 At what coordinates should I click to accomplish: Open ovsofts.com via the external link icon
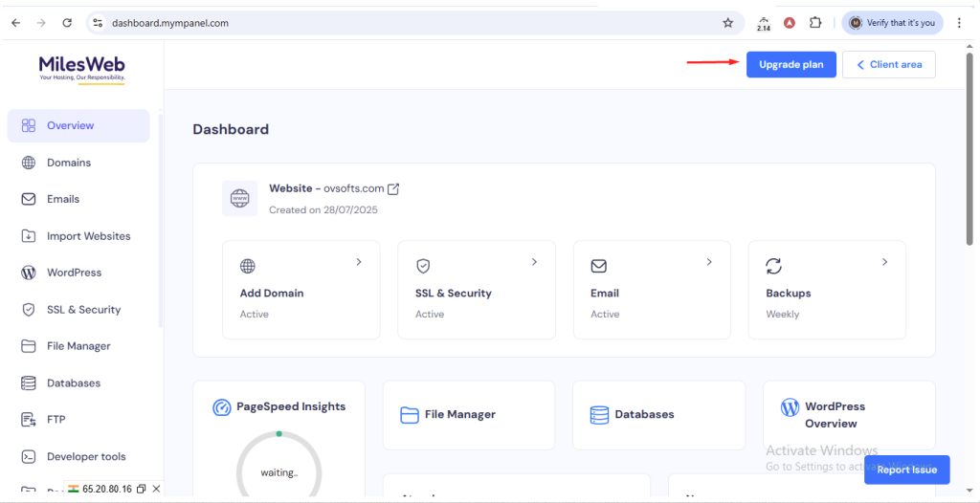(x=393, y=188)
